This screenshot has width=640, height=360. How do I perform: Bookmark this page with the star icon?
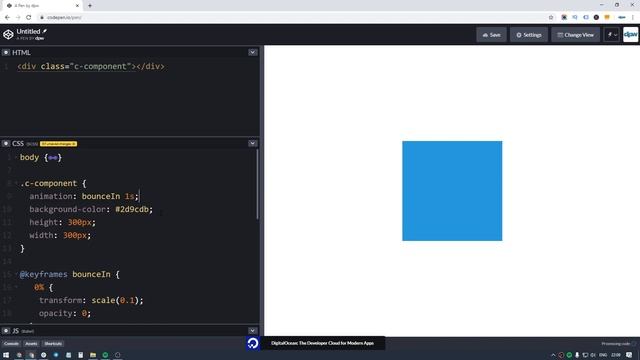[x=551, y=17]
